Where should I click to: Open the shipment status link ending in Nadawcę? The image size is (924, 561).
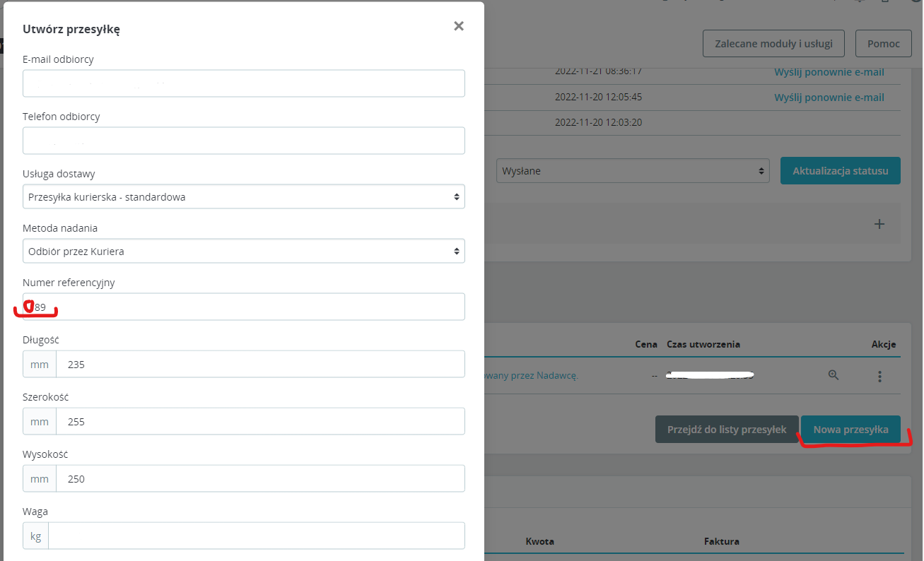coord(532,375)
